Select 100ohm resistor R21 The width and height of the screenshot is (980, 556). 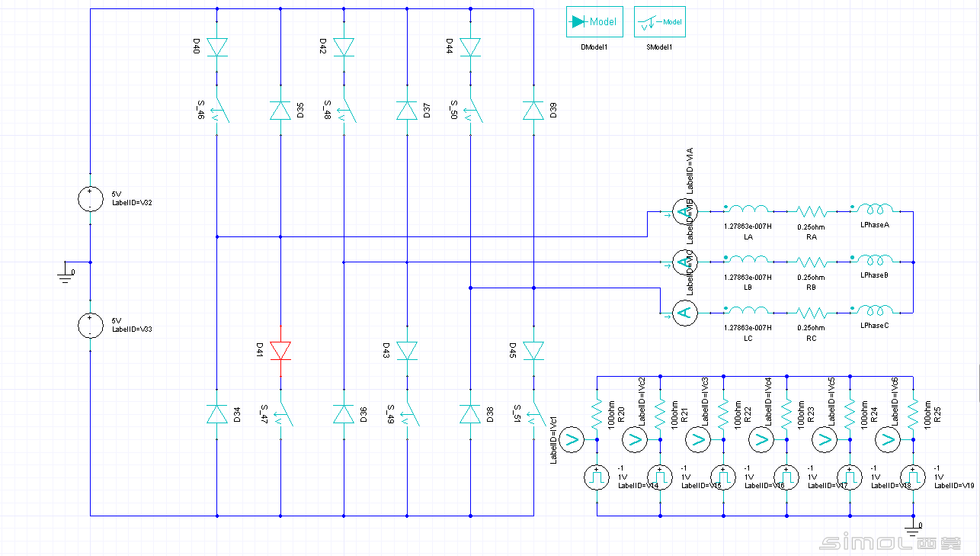(x=660, y=413)
